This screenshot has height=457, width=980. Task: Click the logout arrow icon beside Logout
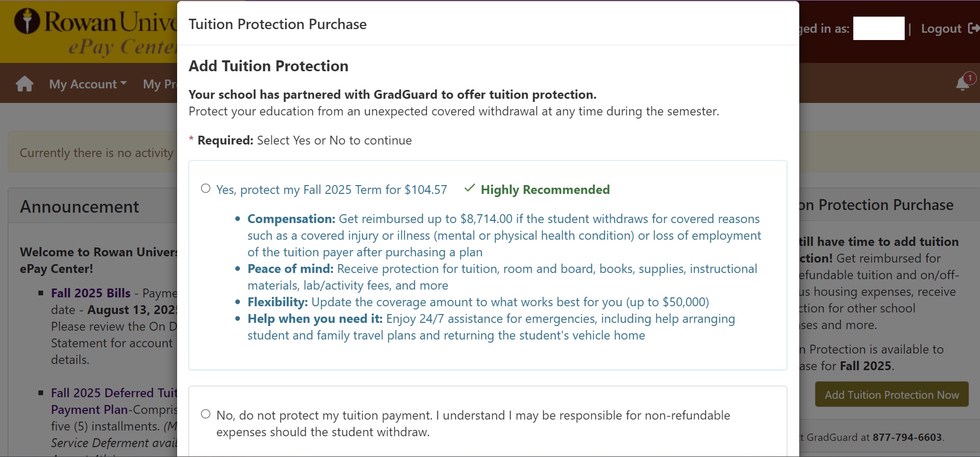(x=974, y=29)
